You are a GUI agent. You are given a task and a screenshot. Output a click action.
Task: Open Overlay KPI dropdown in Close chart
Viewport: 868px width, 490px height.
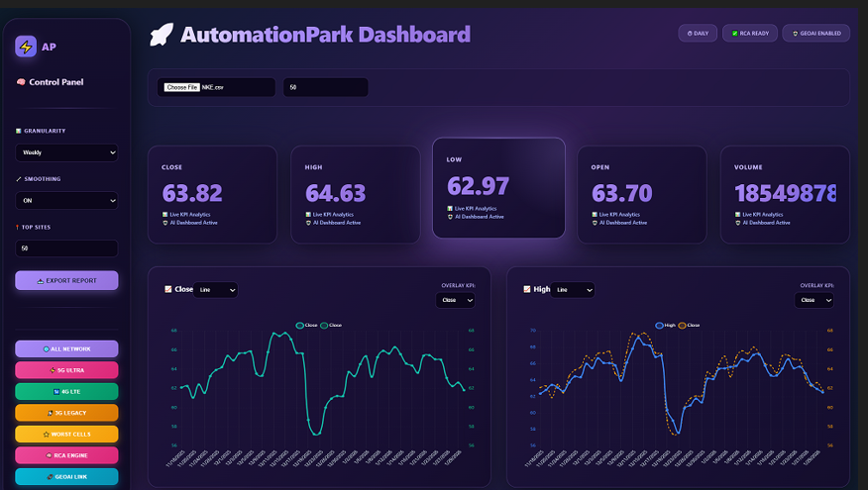tap(455, 300)
